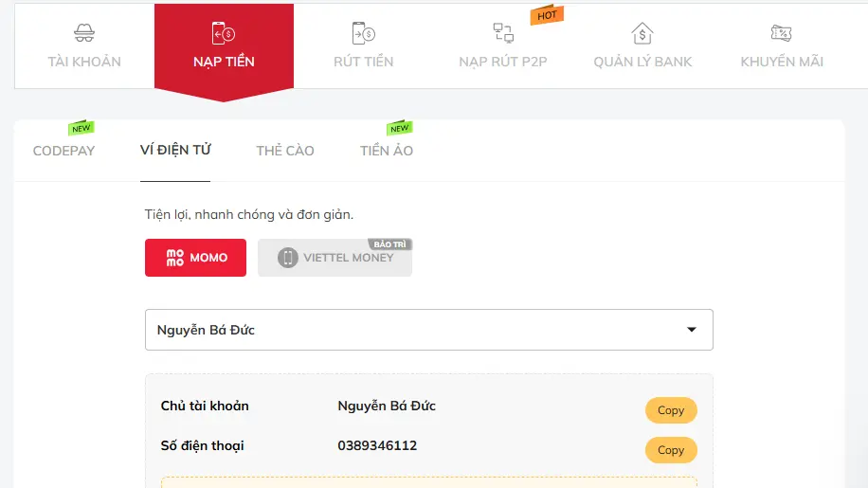The width and height of the screenshot is (868, 488).
Task: Click the phone number 0389346112 text
Action: (x=377, y=445)
